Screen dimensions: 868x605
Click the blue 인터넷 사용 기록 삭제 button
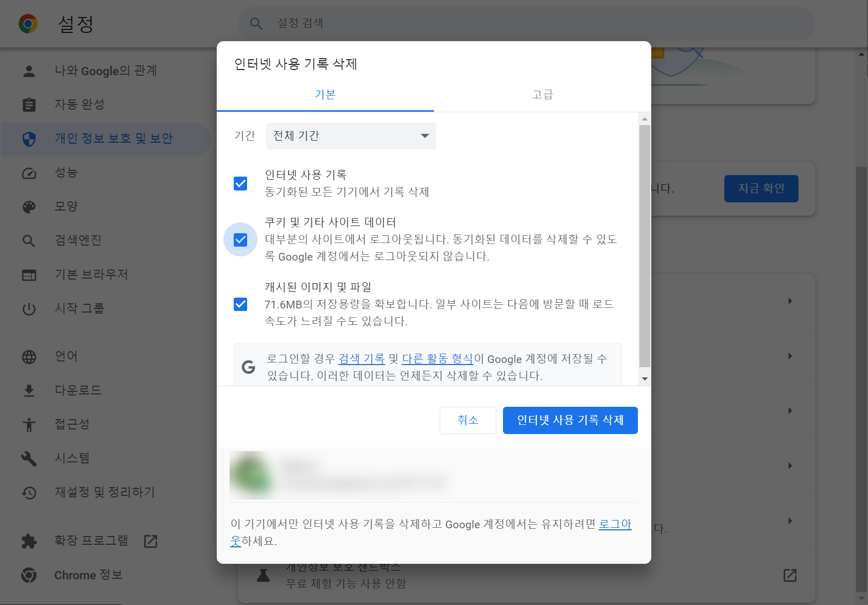(x=570, y=420)
